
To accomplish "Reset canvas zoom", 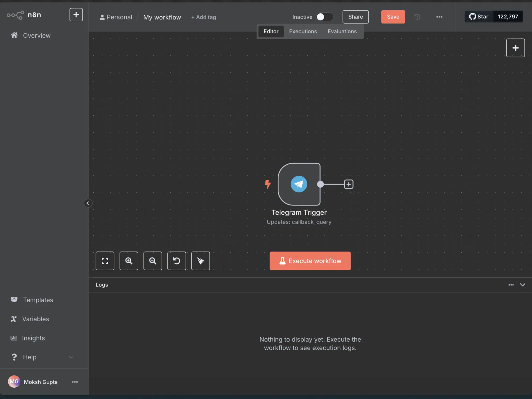I will [x=177, y=261].
